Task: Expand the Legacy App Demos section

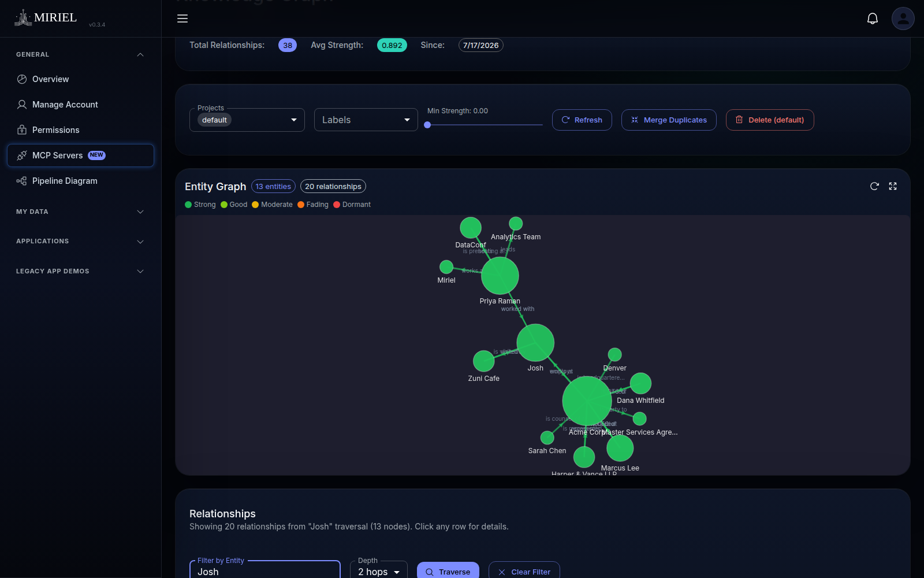Action: (140, 271)
